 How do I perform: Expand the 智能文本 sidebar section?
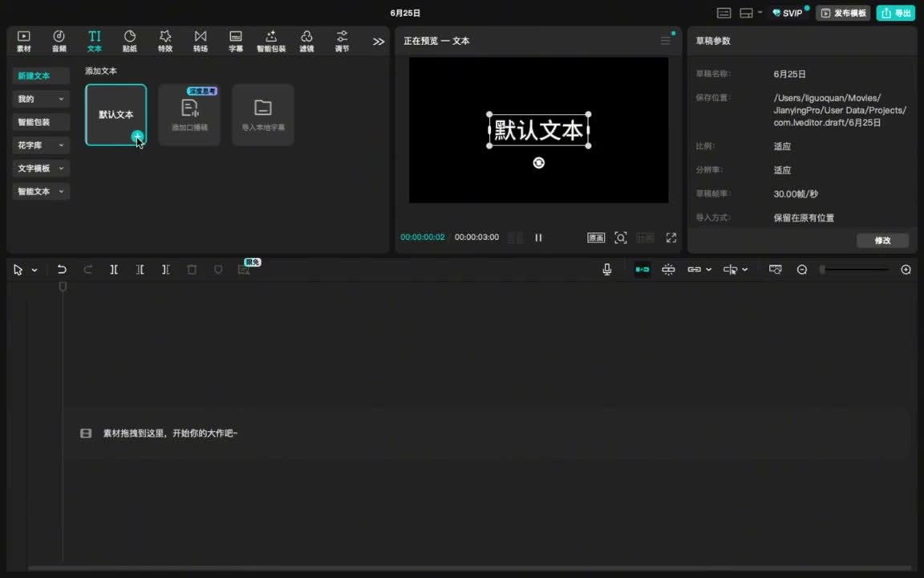click(41, 191)
